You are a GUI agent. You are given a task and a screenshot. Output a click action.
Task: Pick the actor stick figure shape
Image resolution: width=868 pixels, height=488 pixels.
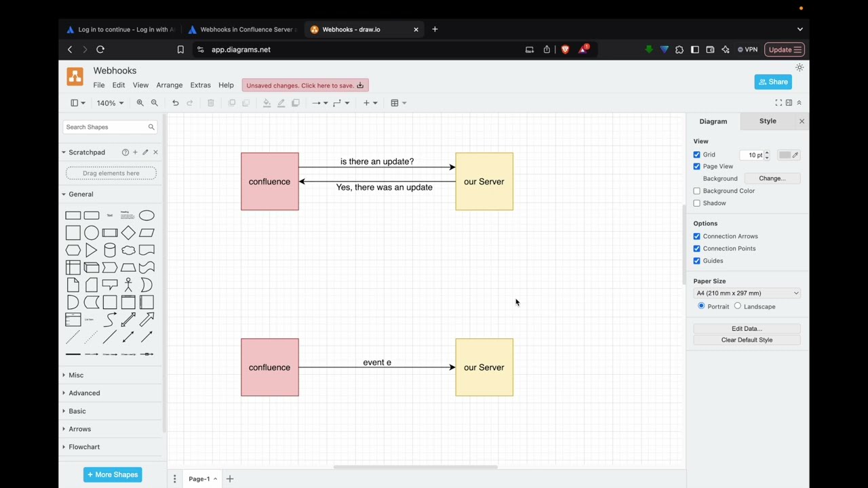[x=128, y=285]
